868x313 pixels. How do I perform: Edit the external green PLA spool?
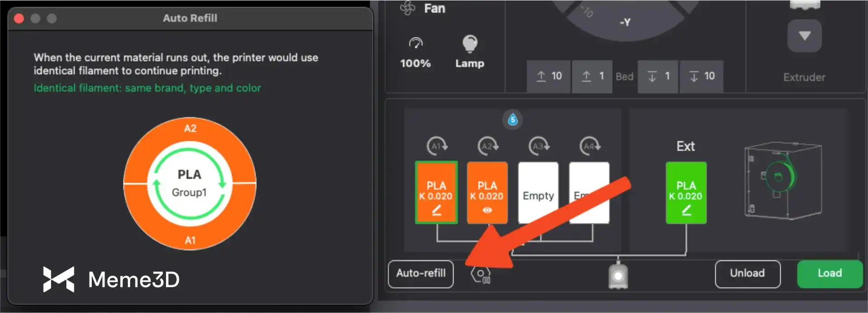pyautogui.click(x=686, y=210)
